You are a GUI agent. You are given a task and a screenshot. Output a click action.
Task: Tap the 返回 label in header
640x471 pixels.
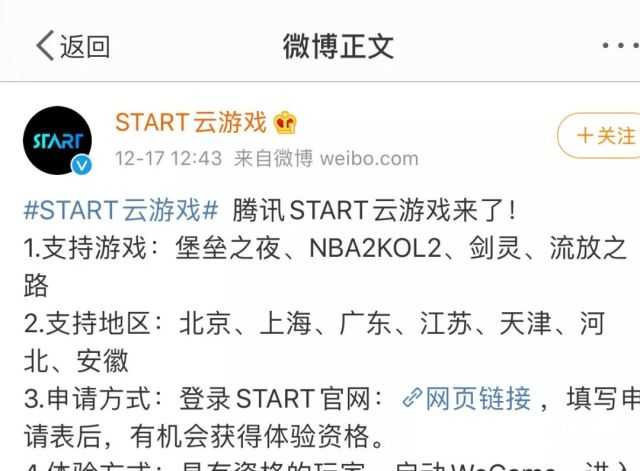coord(85,46)
